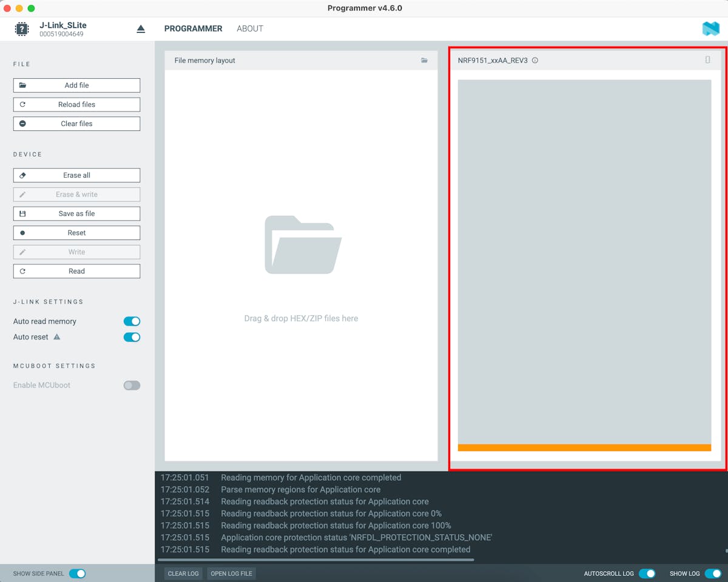
Task: Click serial number 000519004649
Action: point(61,34)
